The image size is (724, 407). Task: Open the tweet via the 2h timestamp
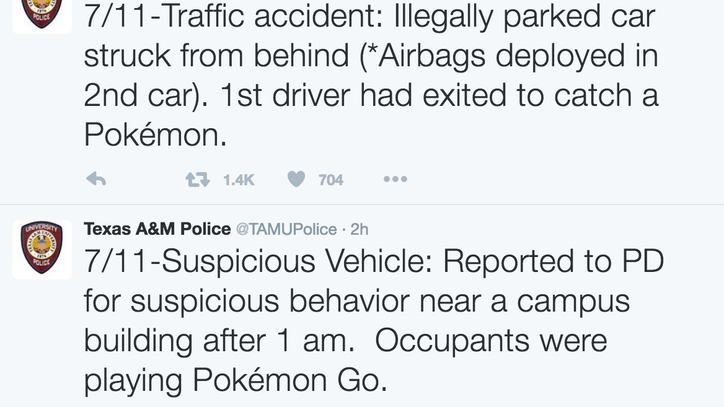[x=359, y=229]
